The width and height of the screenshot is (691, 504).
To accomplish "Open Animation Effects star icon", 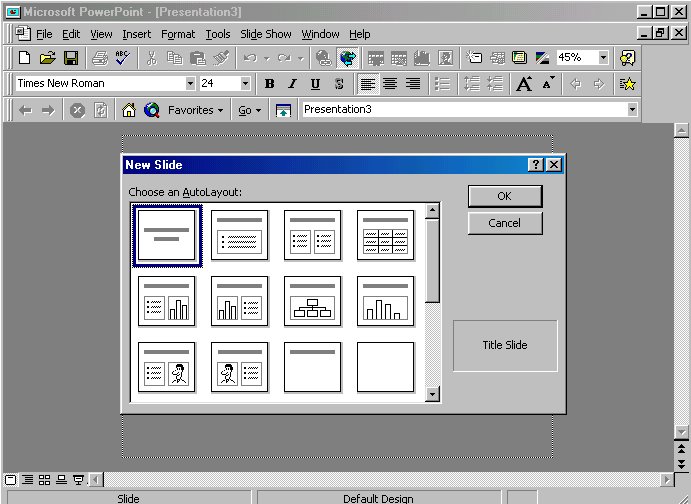I will [x=627, y=84].
